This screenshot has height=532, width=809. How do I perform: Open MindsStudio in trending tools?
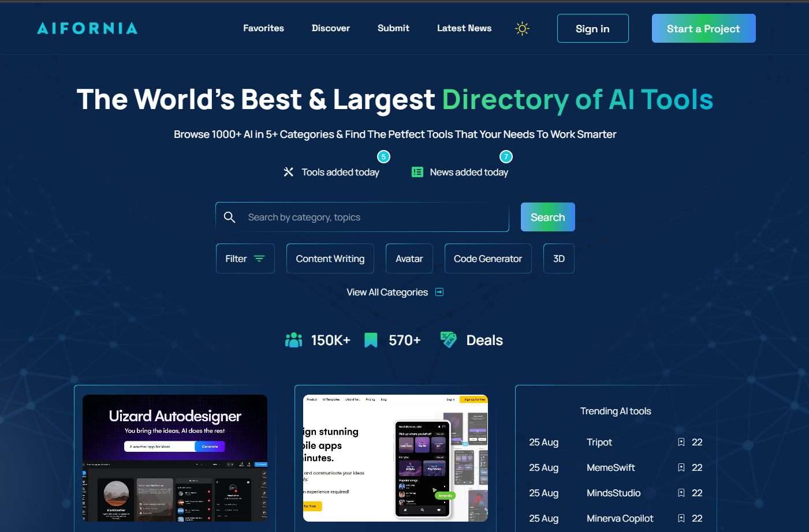614,493
